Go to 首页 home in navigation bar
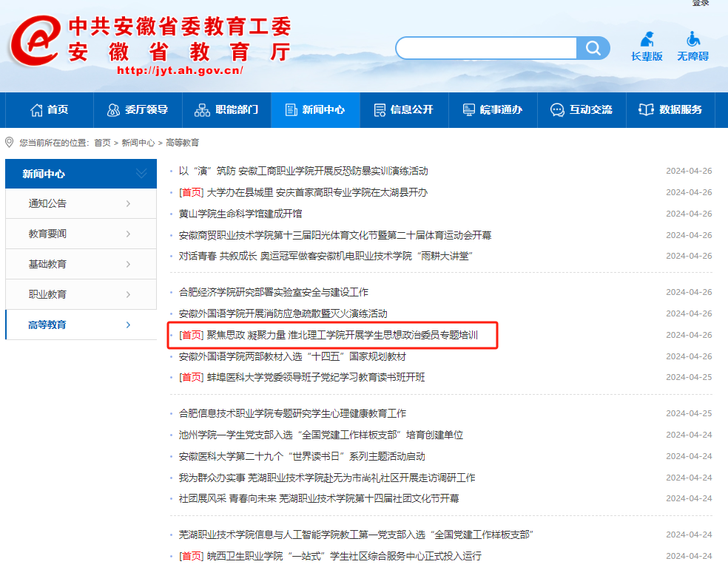728x570 pixels. pos(49,109)
